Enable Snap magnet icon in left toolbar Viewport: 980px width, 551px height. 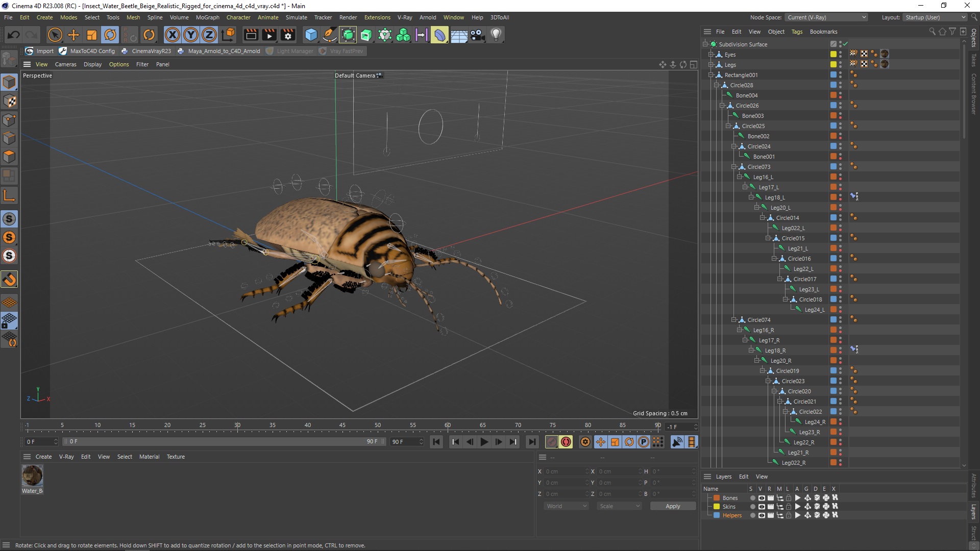9,279
